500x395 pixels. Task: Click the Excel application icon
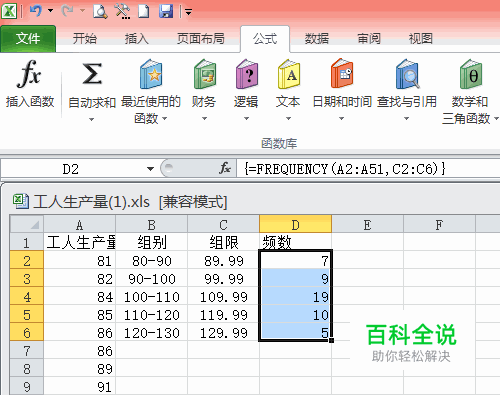pyautogui.click(x=9, y=11)
